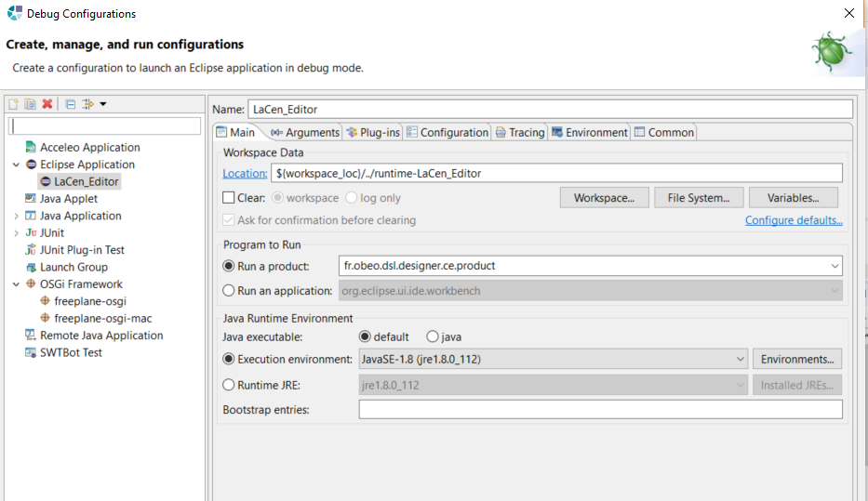Click the Bootstrap entries text field
This screenshot has height=501, width=868.
pyautogui.click(x=601, y=409)
